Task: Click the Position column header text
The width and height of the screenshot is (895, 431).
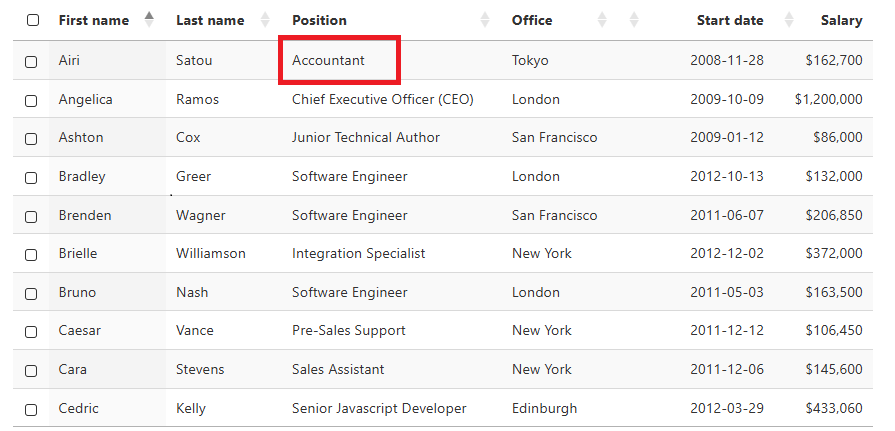Action: 319,20
